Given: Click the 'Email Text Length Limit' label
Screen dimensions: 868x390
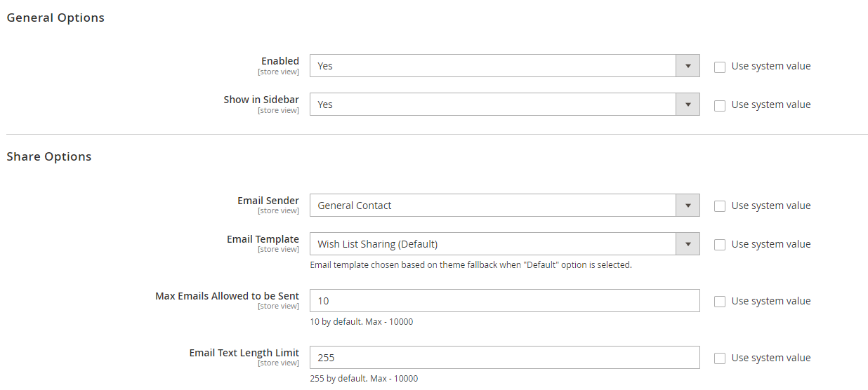Looking at the screenshot, I should coord(244,353).
